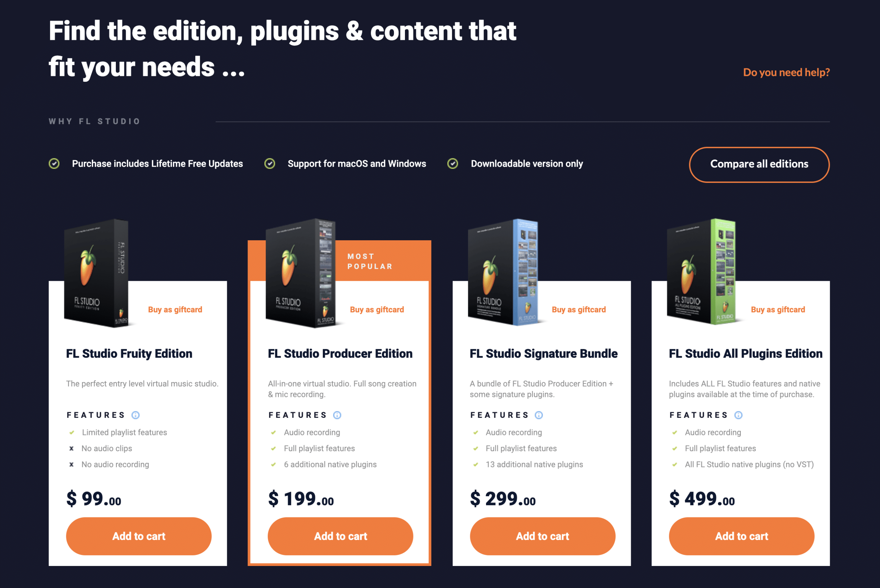The height and width of the screenshot is (588, 880).
Task: Add Producer Edition to cart
Action: click(341, 536)
